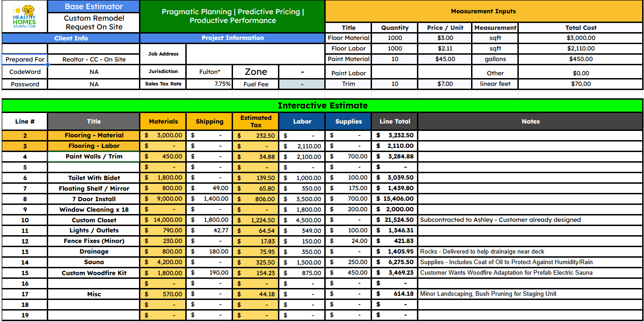Viewport: 644px width, 322px height.
Task: Select the Flooring - Labor title cell
Action: (x=94, y=146)
